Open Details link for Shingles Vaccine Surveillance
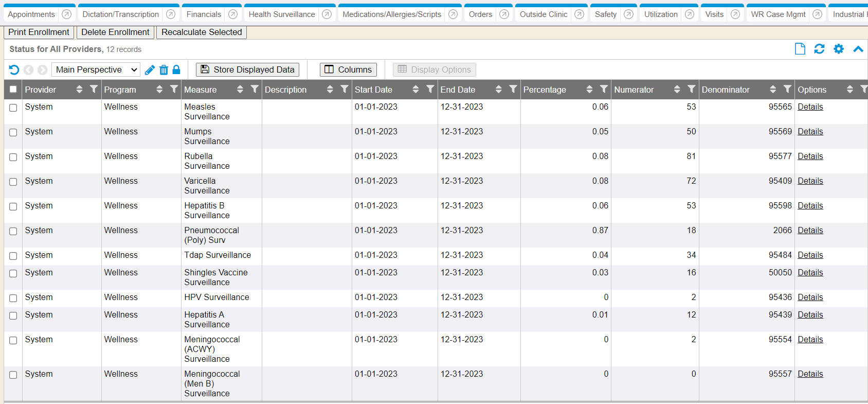The height and width of the screenshot is (404, 868). coord(810,273)
